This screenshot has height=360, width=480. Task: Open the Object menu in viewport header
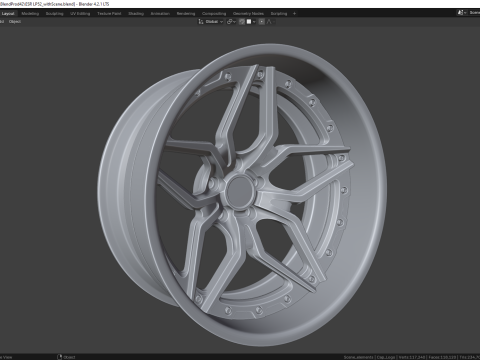coord(15,22)
